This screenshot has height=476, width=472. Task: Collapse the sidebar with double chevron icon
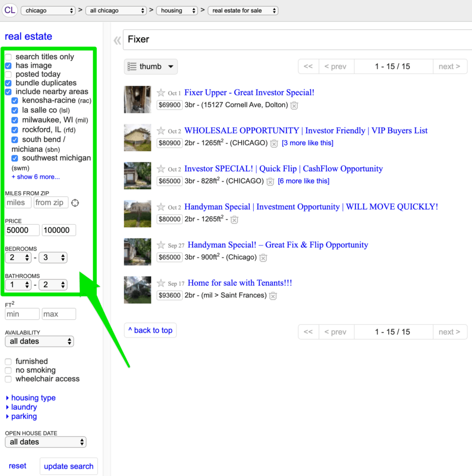[x=117, y=40]
